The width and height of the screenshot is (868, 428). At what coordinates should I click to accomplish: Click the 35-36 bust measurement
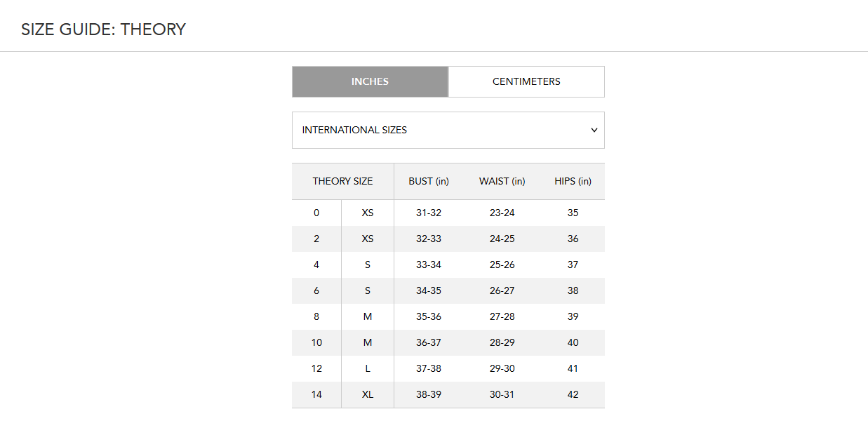tap(429, 316)
